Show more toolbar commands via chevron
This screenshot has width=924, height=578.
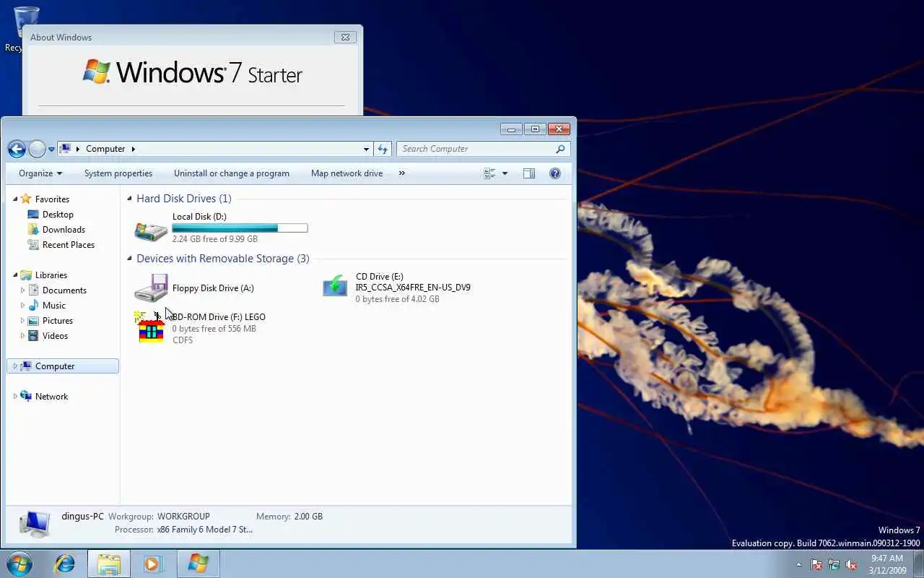[x=402, y=173]
